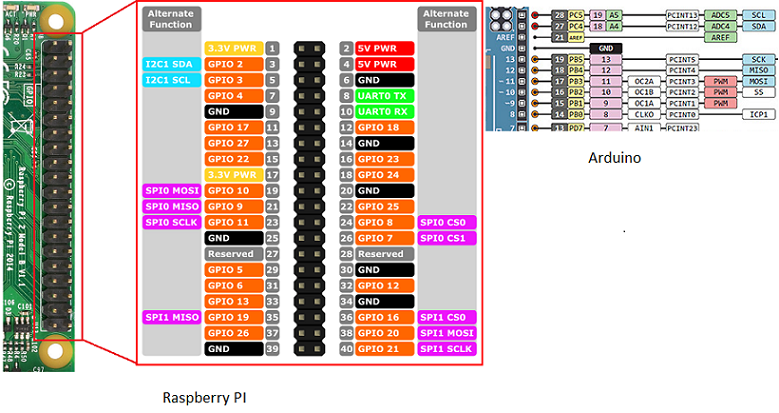Select the GPIO 18 label
Viewport: 779px width, 413px height.
385,127
